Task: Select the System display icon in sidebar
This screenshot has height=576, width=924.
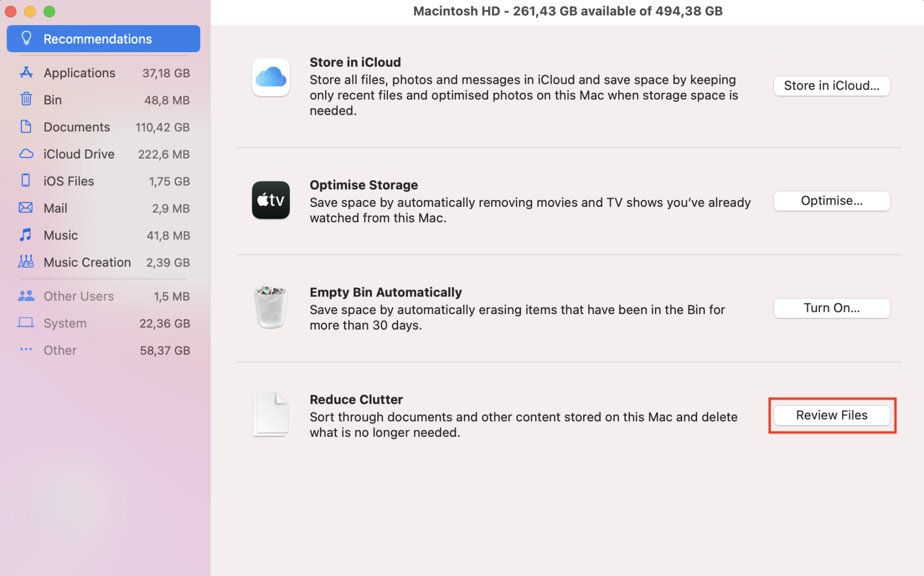Action: coord(26,323)
